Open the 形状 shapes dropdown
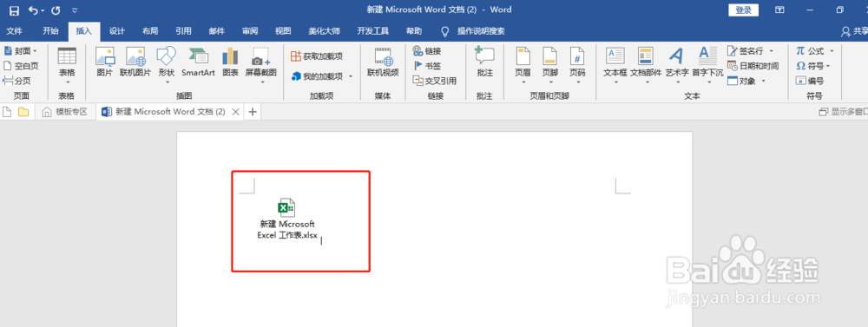This screenshot has width=868, height=327. [166, 66]
